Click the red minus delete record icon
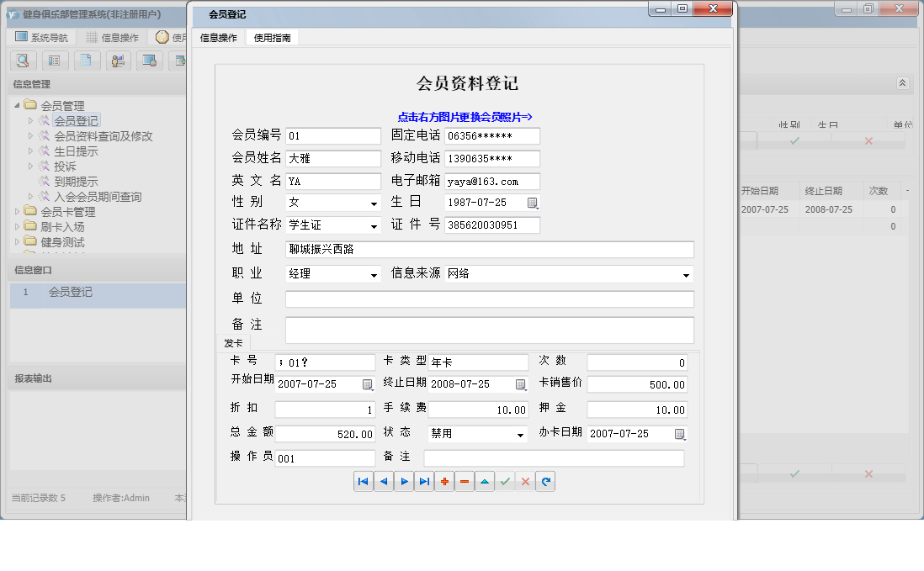Viewport: 924px width, 571px height. pyautogui.click(x=465, y=481)
